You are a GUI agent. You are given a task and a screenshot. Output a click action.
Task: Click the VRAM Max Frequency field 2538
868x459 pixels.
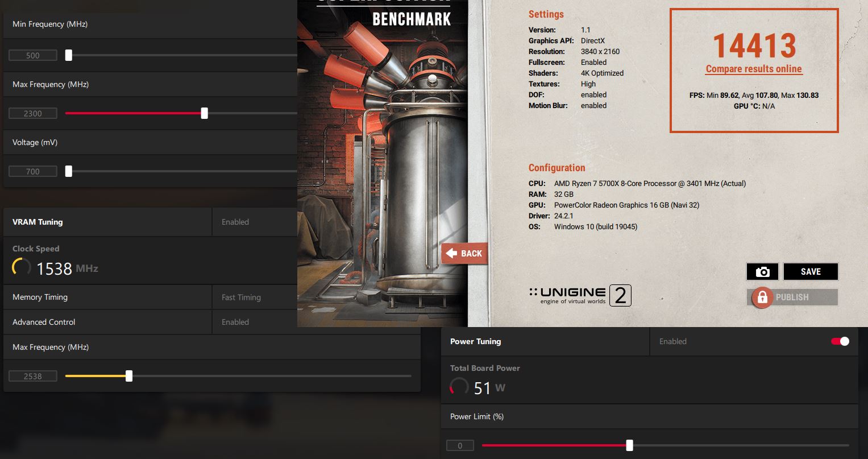tap(33, 376)
